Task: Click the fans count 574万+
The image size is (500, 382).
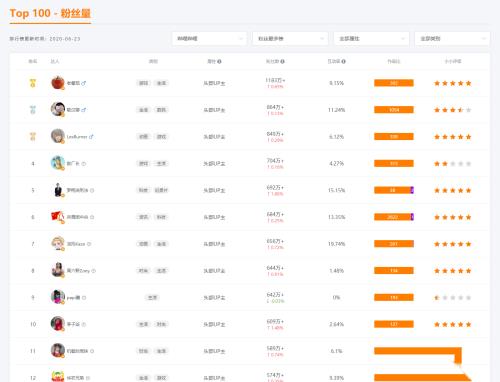Action: point(275,375)
